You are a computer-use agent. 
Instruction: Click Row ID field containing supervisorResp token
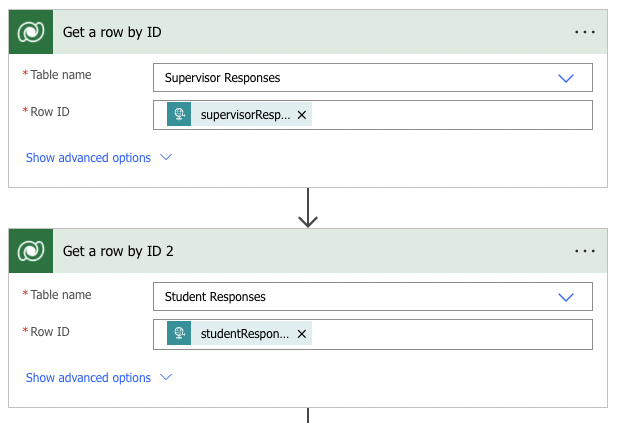pyautogui.click(x=373, y=115)
